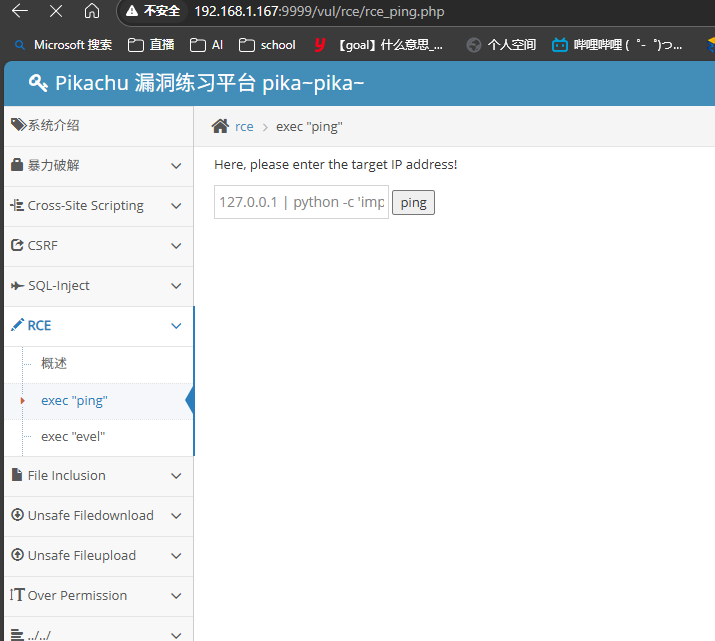Click the address bar URL
This screenshot has width=715, height=641.
pos(319,11)
